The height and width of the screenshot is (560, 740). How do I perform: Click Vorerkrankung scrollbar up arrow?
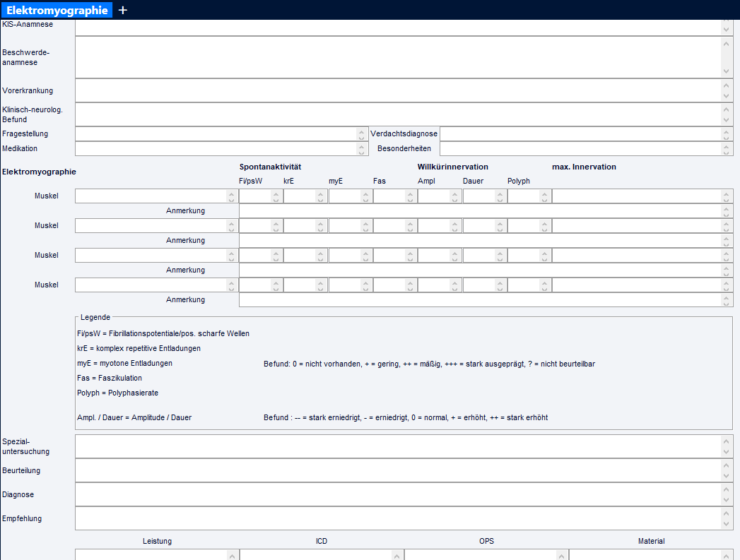pos(727,85)
